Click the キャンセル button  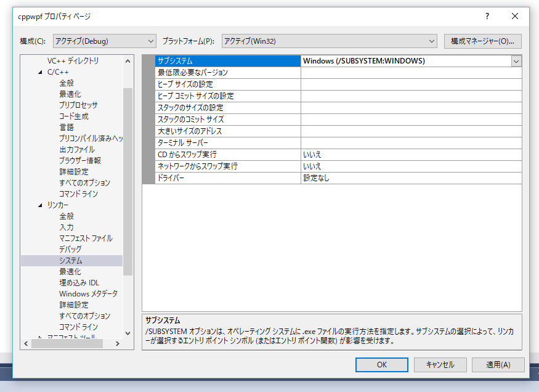click(x=440, y=364)
